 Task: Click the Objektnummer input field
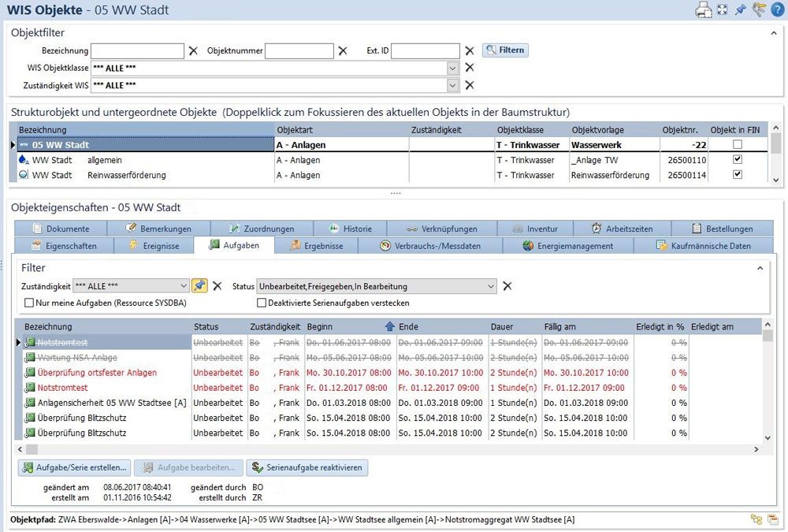(299, 50)
